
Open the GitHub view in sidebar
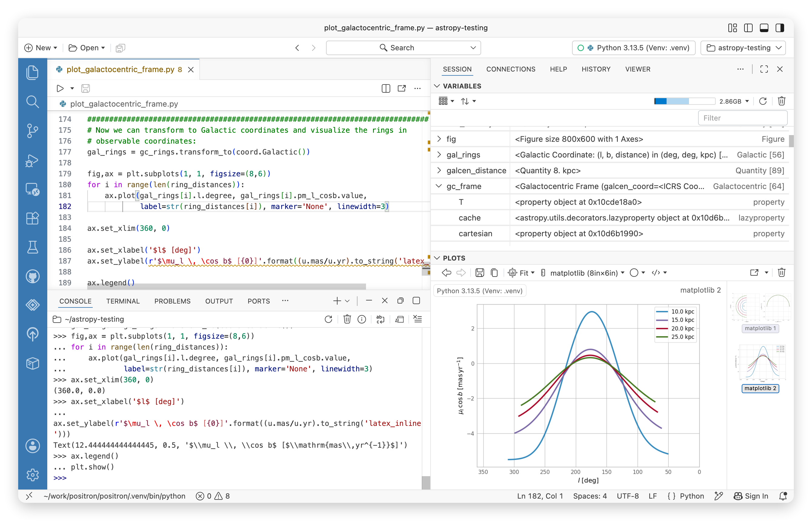point(32,276)
